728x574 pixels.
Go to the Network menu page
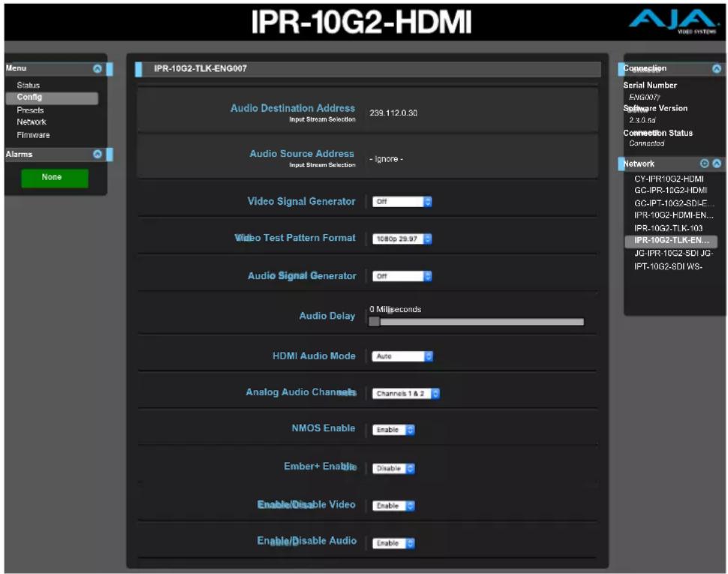(x=32, y=122)
